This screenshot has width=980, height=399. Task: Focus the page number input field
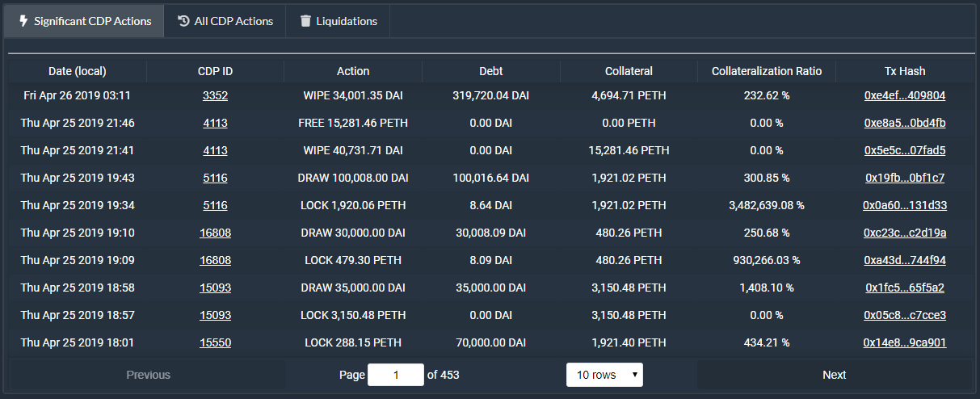(396, 375)
